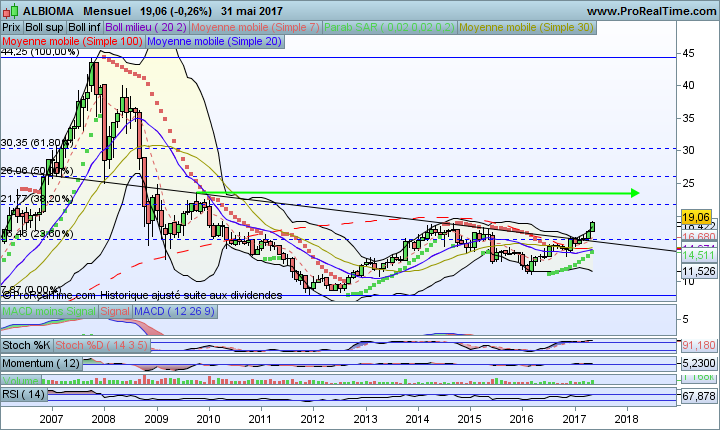
Task: Click Fibonacci label 16,46 (23,60%)
Action: [37, 234]
